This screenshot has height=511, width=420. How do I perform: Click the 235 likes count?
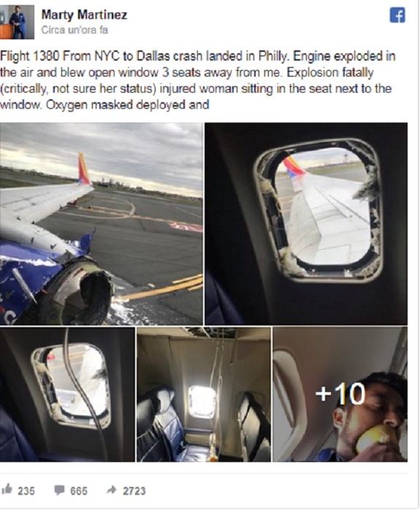pos(26,491)
